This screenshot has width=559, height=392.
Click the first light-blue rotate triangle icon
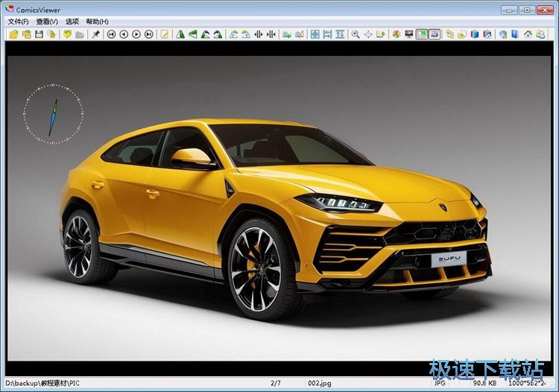(233, 34)
